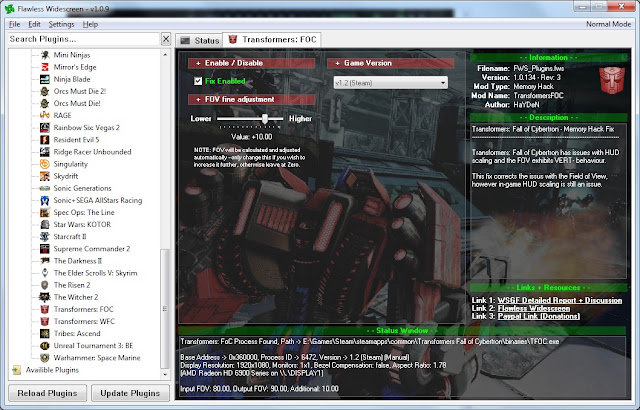The image size is (640, 410).
Task: Click the Game Version section header
Action: [x=391, y=63]
